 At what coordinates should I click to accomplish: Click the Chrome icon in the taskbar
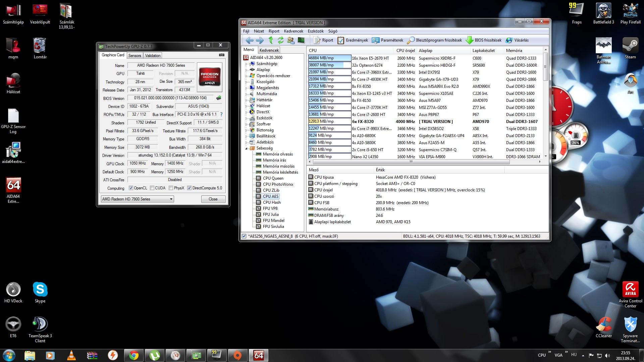point(134,355)
